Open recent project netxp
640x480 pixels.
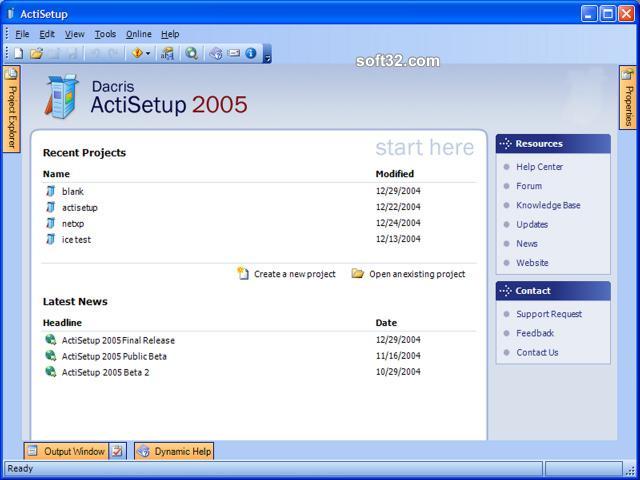73,224
